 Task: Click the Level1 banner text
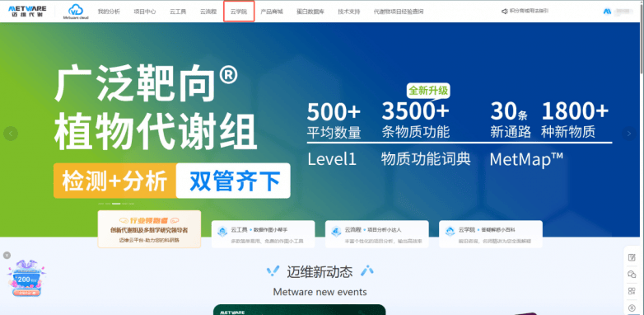click(332, 159)
